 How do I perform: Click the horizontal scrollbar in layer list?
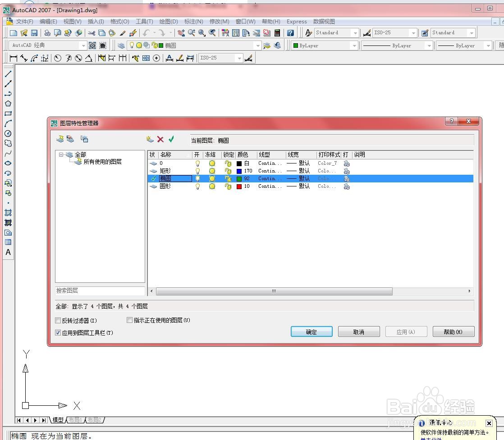pos(274,291)
